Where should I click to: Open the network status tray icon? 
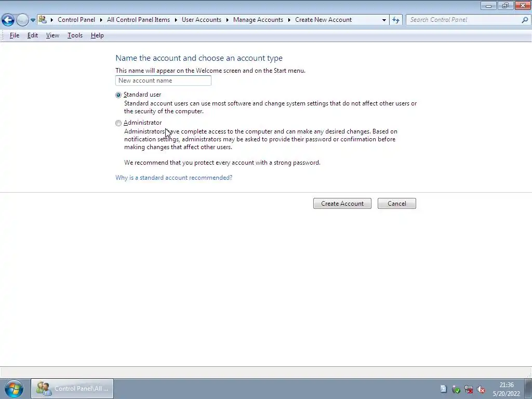[469, 389]
